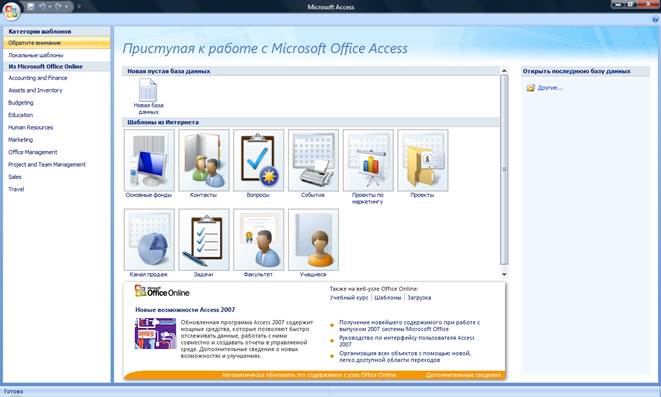Click the Office Online logo
The height and width of the screenshot is (397, 661).
[x=162, y=291]
